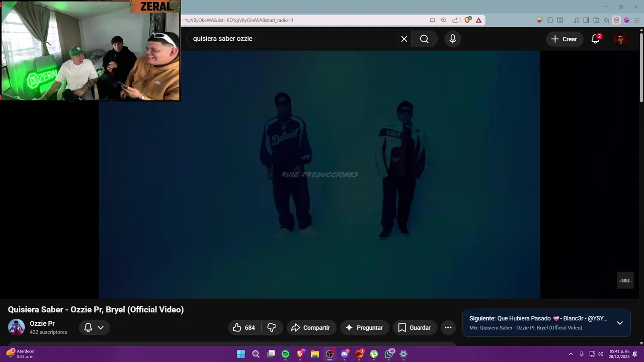Viewport: 644px width, 362px height.
Task: Click the zoom magnifier icon in the address bar
Action: coord(444,20)
